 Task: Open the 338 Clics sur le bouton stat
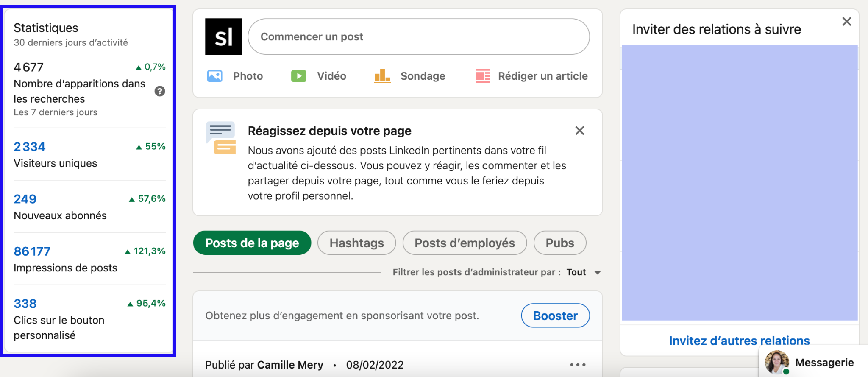click(25, 304)
